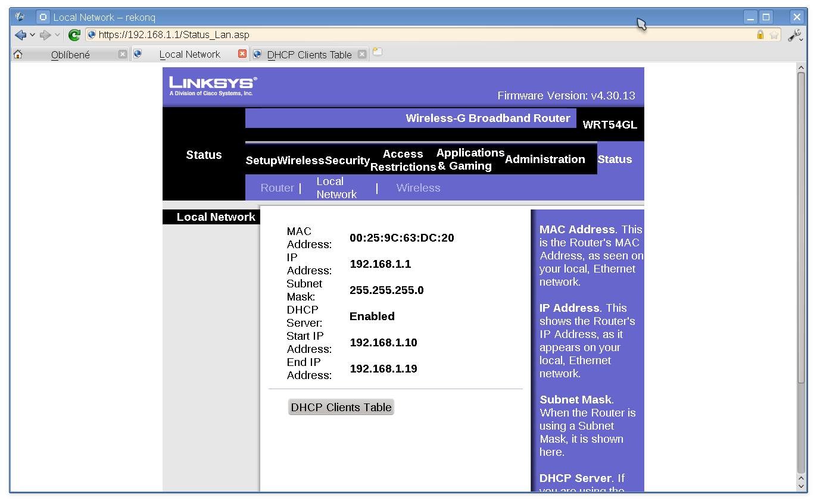Open the window menu icon in title bar

(x=20, y=17)
